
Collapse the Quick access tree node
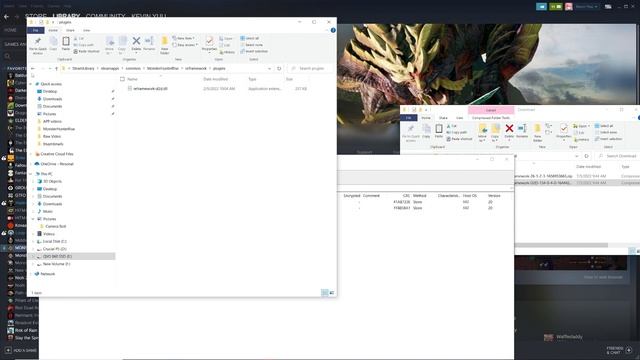pyautogui.click(x=31, y=84)
